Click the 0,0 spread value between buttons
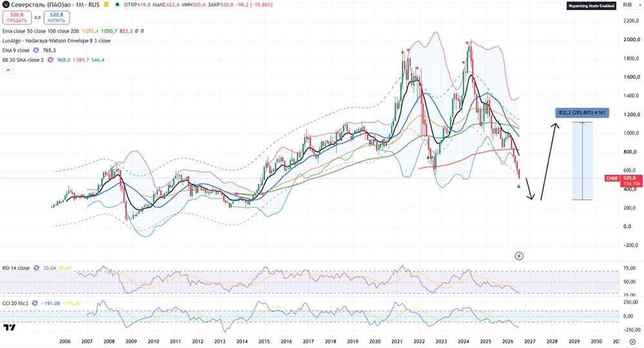The height and width of the screenshot is (348, 644). coord(37,17)
